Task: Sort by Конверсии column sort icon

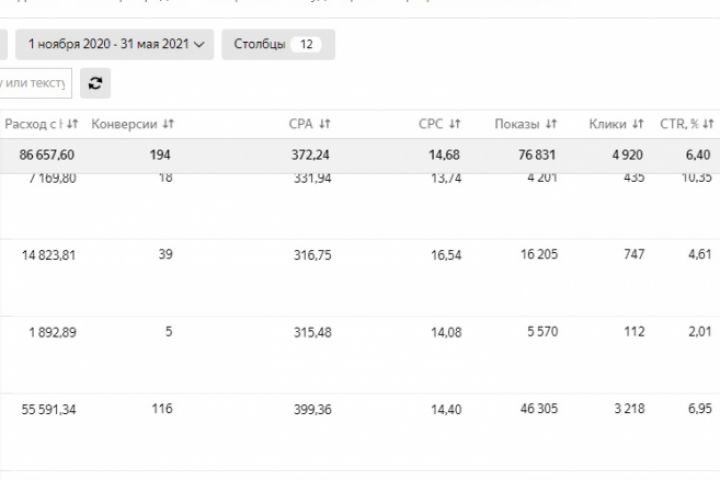Action: click(x=168, y=124)
